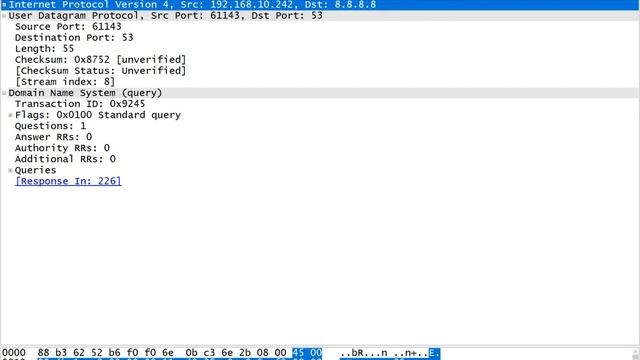Collapse the Domain Name System query section

tap(4, 93)
